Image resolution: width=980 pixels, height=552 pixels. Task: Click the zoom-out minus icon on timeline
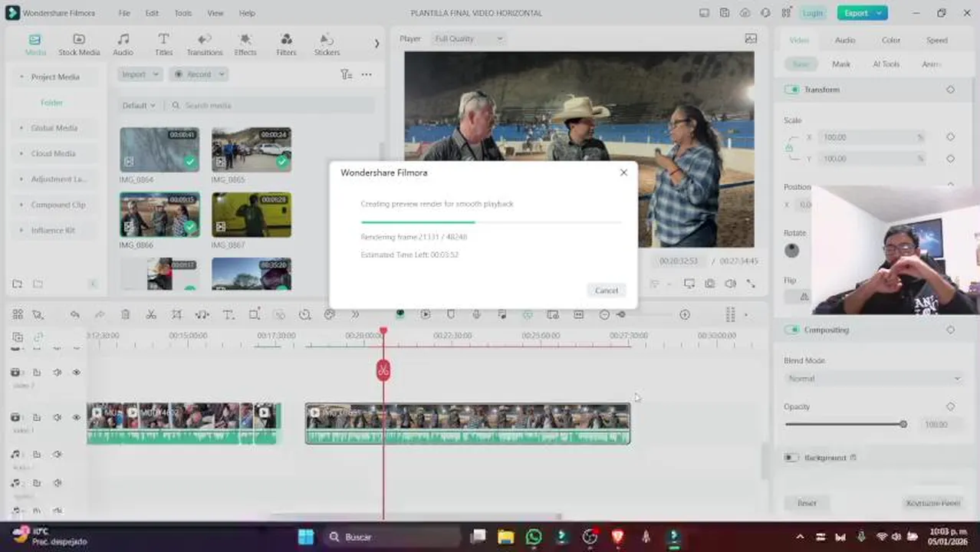click(604, 314)
